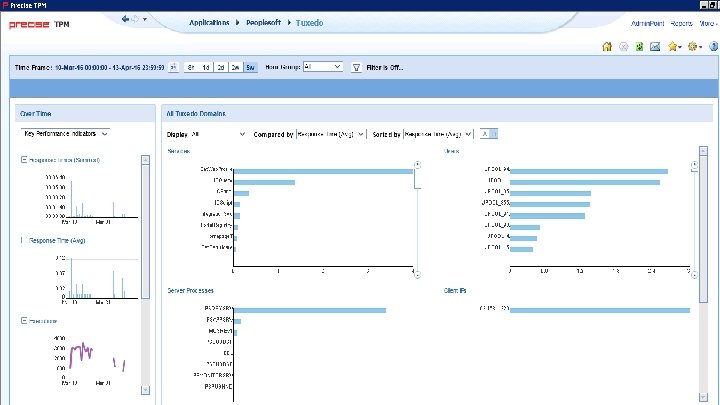Viewport: 720px width, 405px height.
Task: Click the Time Frame date range text
Action: pyautogui.click(x=109, y=68)
